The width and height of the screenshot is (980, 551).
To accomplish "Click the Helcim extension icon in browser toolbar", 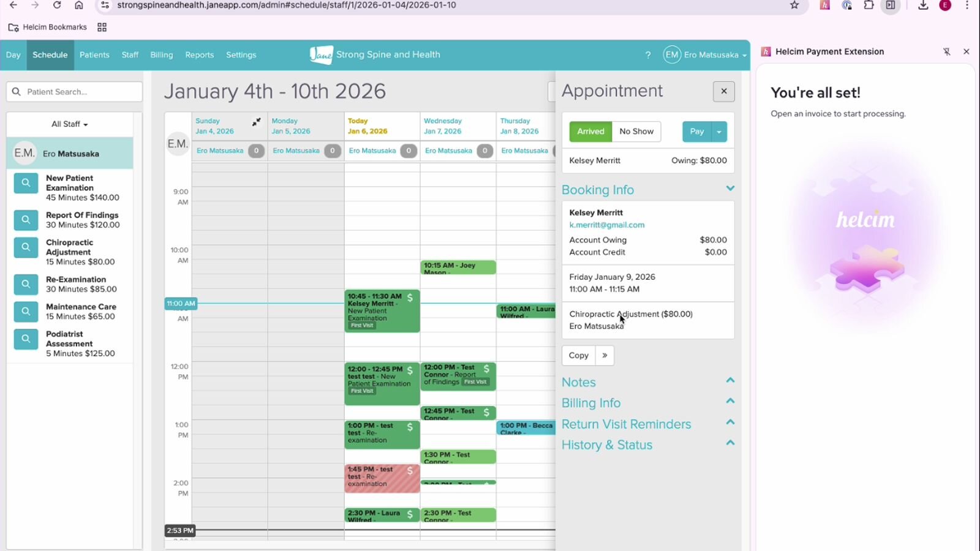I will tap(825, 6).
